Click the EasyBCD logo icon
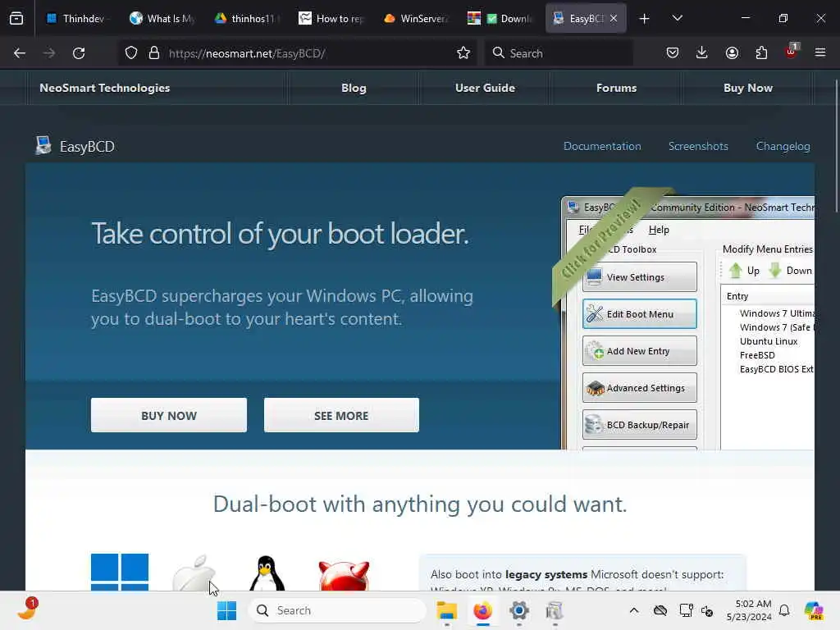This screenshot has width=840, height=630. coord(43,145)
